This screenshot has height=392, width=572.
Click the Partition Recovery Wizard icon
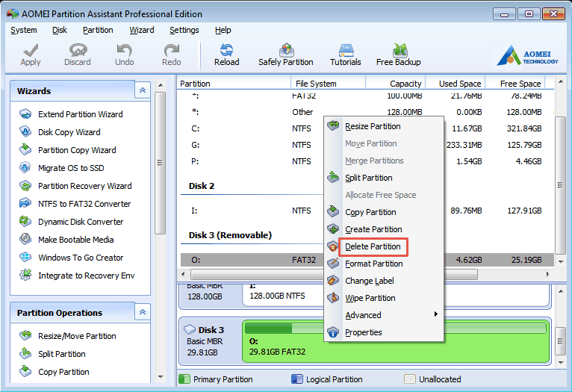pyautogui.click(x=25, y=186)
